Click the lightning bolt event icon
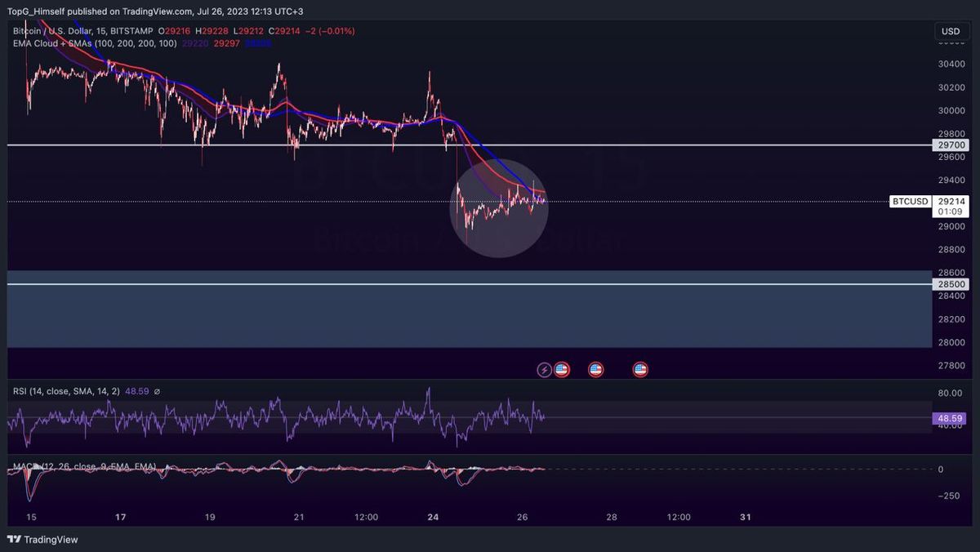 545,370
